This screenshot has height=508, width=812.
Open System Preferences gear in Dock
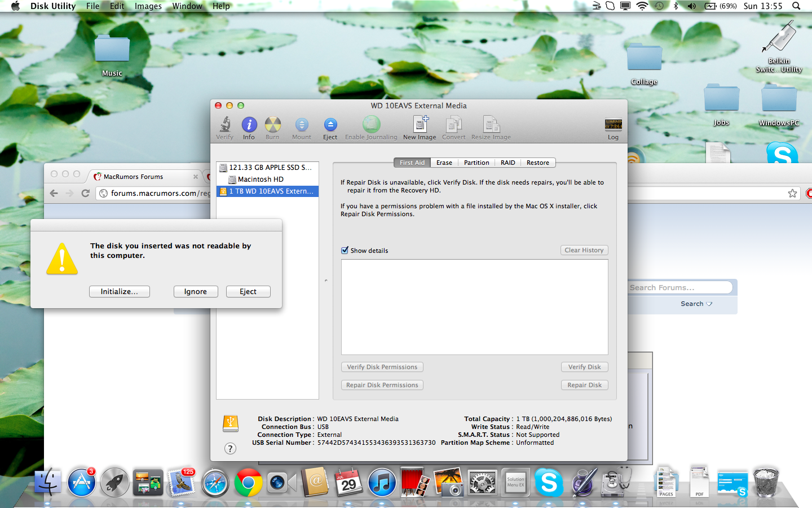point(482,483)
